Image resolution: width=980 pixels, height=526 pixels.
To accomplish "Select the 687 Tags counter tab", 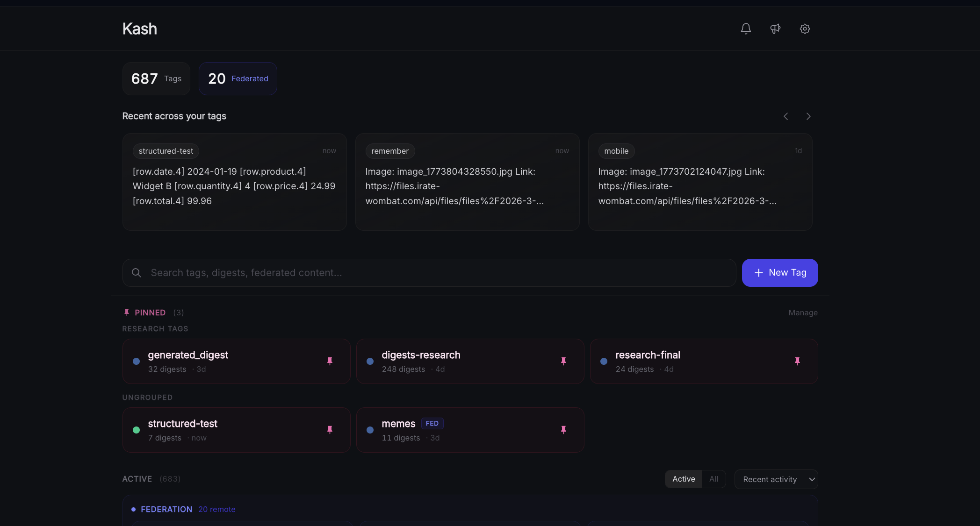I will click(156, 78).
